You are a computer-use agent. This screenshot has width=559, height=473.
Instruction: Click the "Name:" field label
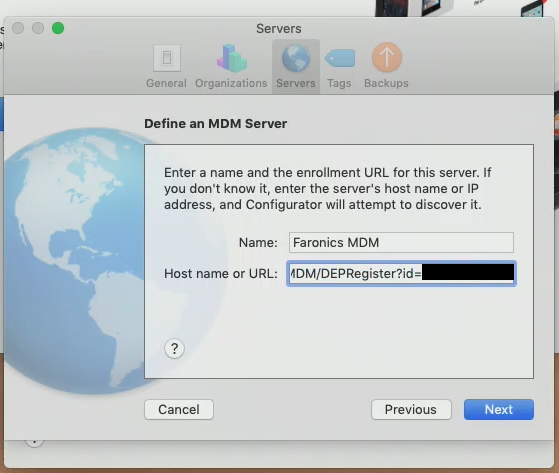pos(258,243)
